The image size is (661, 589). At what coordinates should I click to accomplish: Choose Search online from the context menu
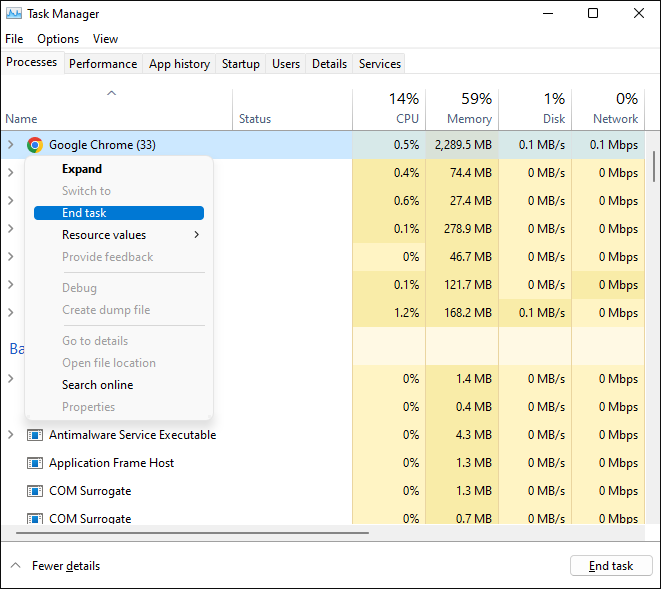[x=97, y=385]
